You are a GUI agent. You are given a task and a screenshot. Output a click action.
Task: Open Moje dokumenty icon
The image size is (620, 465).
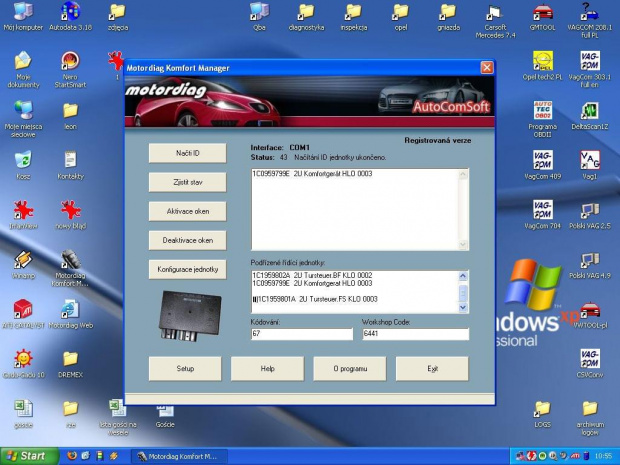pyautogui.click(x=23, y=70)
